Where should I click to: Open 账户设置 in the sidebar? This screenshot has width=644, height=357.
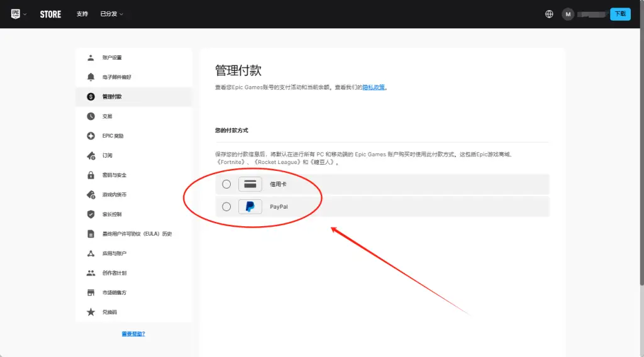click(x=112, y=58)
